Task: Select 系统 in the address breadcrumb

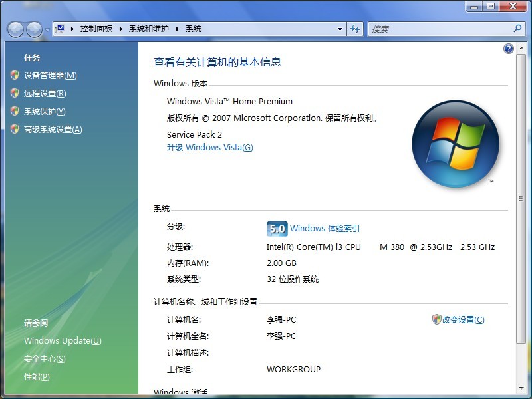Action: tap(194, 29)
